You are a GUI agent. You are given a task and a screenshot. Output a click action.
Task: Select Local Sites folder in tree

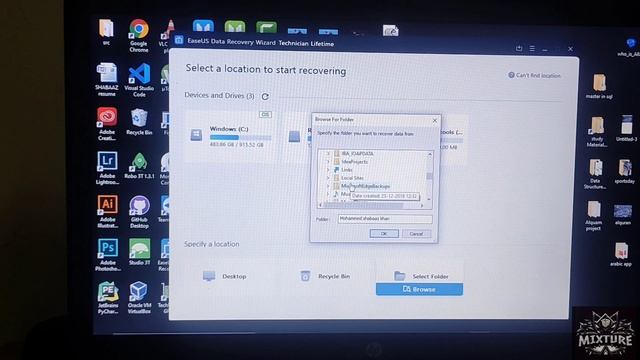(x=352, y=178)
